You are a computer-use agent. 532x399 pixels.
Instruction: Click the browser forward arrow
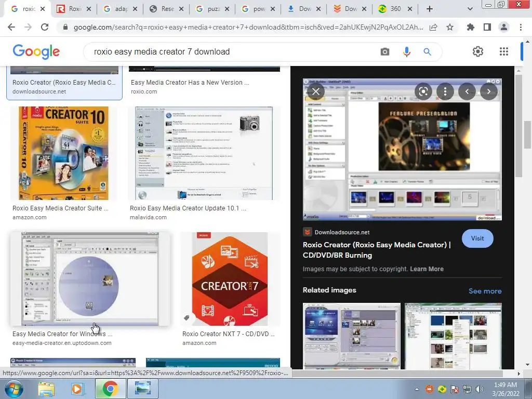click(28, 27)
